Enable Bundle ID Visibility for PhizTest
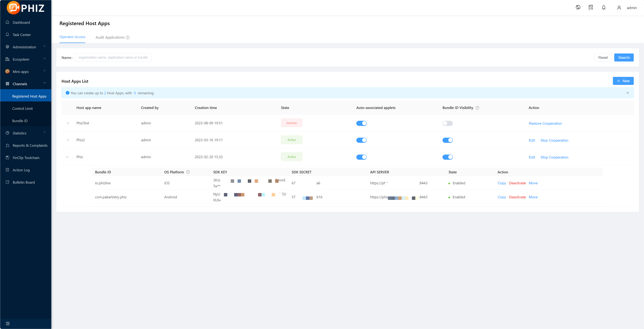The width and height of the screenshot is (644, 329). coord(447,123)
